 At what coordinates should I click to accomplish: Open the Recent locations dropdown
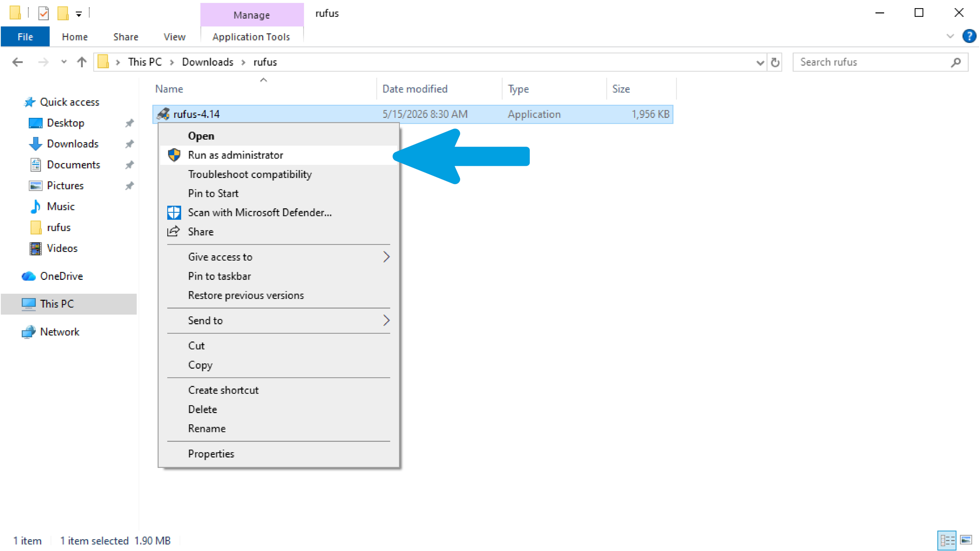point(64,62)
